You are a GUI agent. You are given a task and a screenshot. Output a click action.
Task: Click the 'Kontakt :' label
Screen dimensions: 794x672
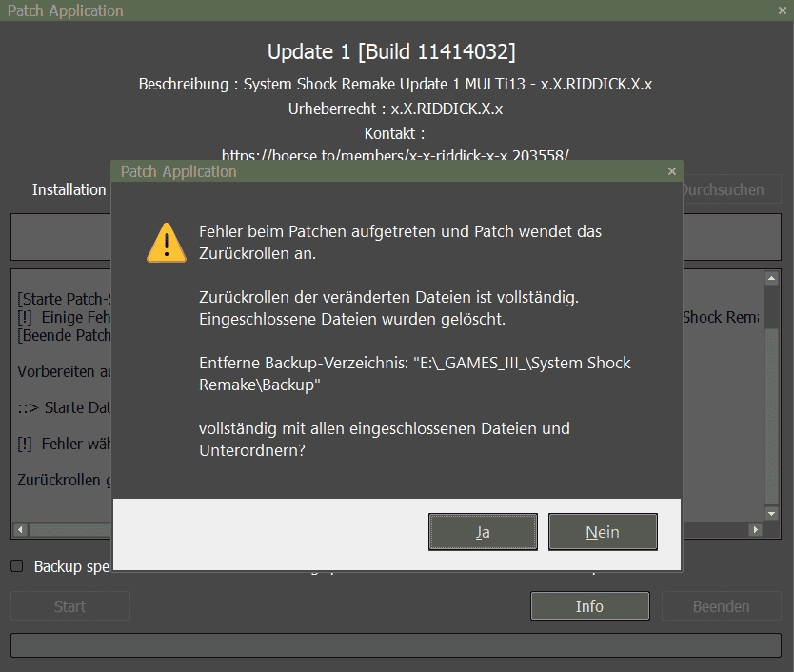pyautogui.click(x=394, y=133)
